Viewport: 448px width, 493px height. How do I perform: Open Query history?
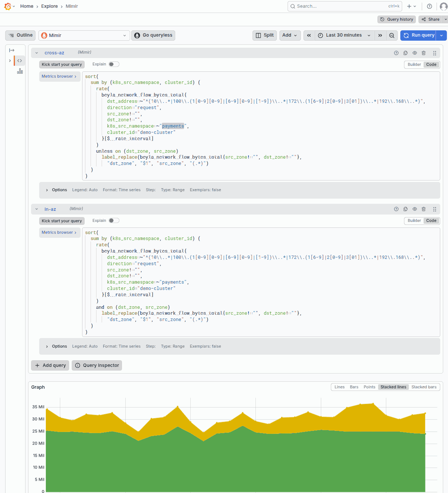pos(397,19)
